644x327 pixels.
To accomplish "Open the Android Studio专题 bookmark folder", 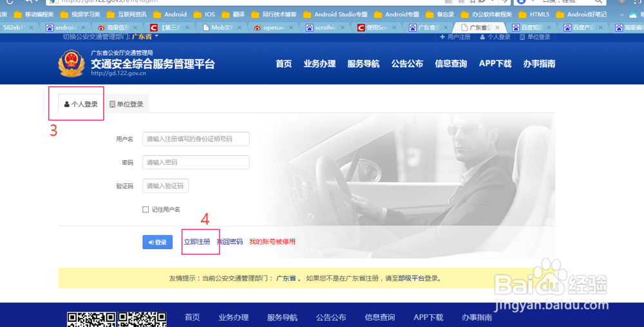I will pyautogui.click(x=335, y=14).
